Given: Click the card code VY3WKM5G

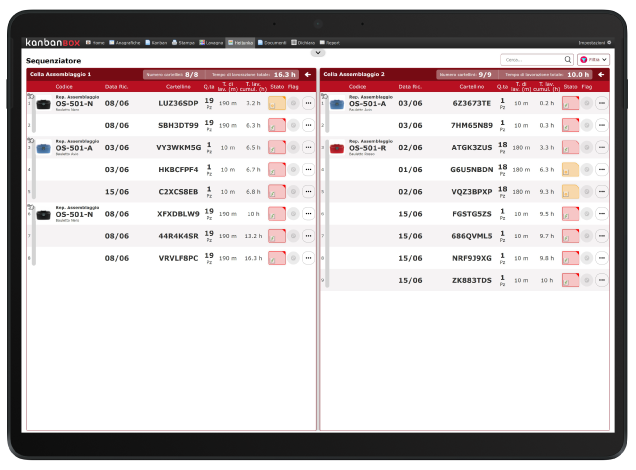Looking at the screenshot, I should (178, 148).
